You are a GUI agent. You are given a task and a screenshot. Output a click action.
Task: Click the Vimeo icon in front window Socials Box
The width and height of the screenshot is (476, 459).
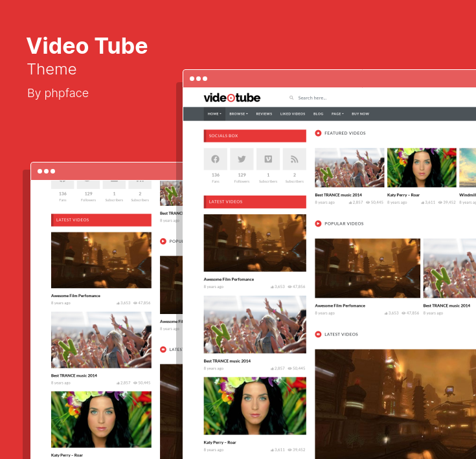pyautogui.click(x=268, y=159)
